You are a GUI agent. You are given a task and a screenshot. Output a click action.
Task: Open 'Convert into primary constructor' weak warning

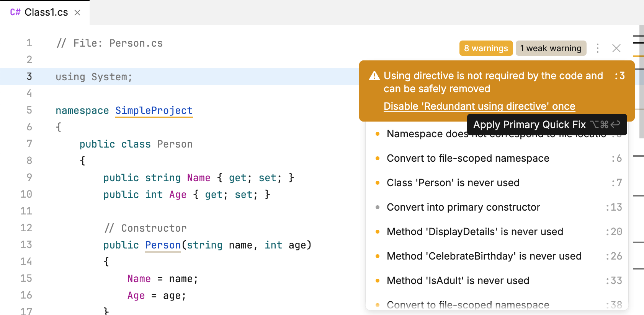click(x=463, y=207)
